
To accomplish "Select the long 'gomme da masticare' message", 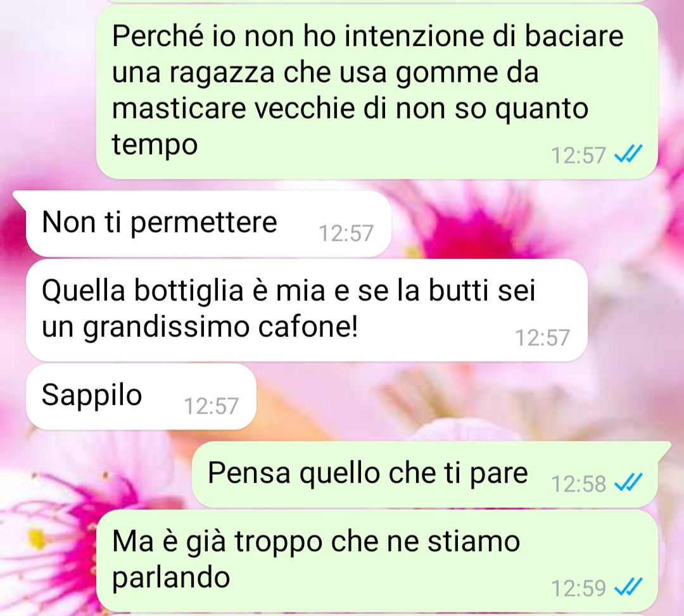I will 377,92.
